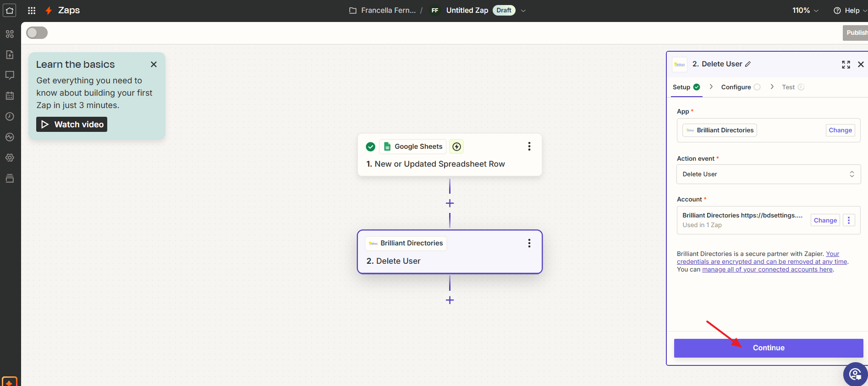Open three-dot menu on Google Sheets step
Viewport: 868px width, 386px height.
click(x=529, y=146)
